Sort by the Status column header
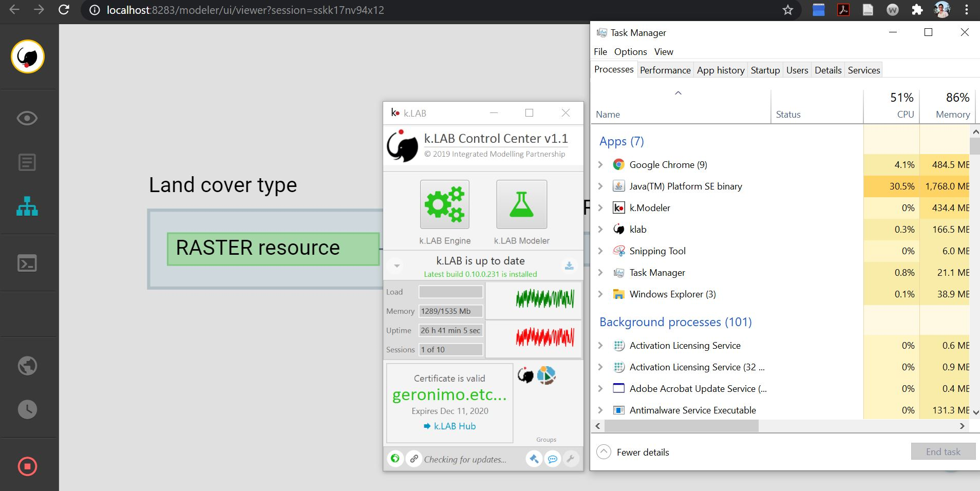 coord(817,106)
